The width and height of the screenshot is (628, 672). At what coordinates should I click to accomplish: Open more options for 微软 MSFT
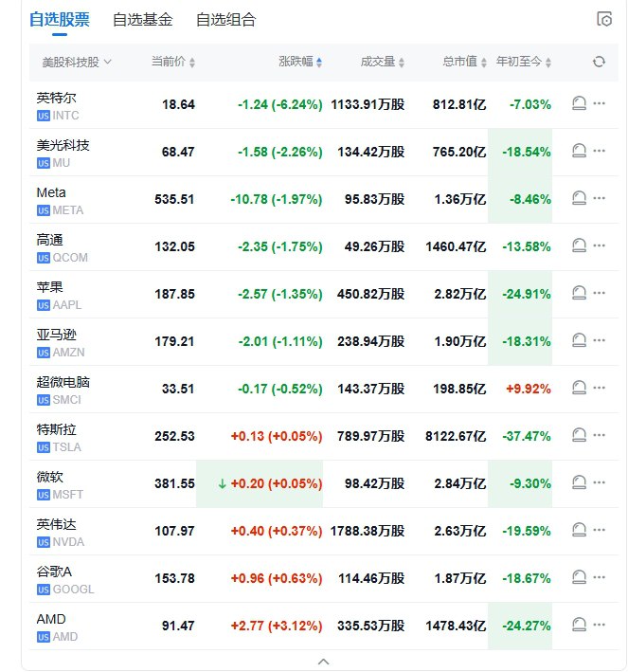point(599,482)
